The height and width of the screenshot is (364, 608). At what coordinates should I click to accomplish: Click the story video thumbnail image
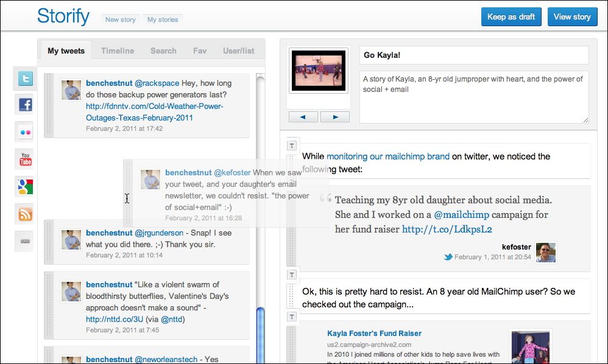click(x=319, y=71)
